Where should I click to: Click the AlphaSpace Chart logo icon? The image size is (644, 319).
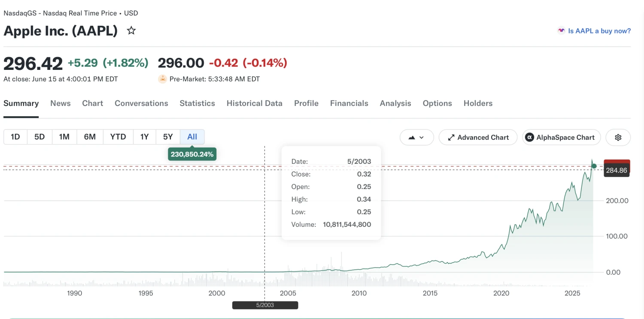[x=530, y=137]
